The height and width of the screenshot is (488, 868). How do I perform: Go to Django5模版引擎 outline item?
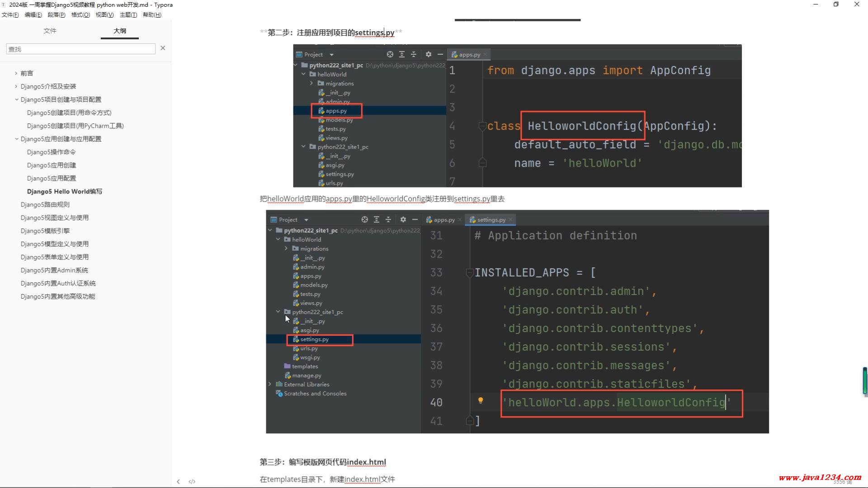pyautogui.click(x=45, y=230)
